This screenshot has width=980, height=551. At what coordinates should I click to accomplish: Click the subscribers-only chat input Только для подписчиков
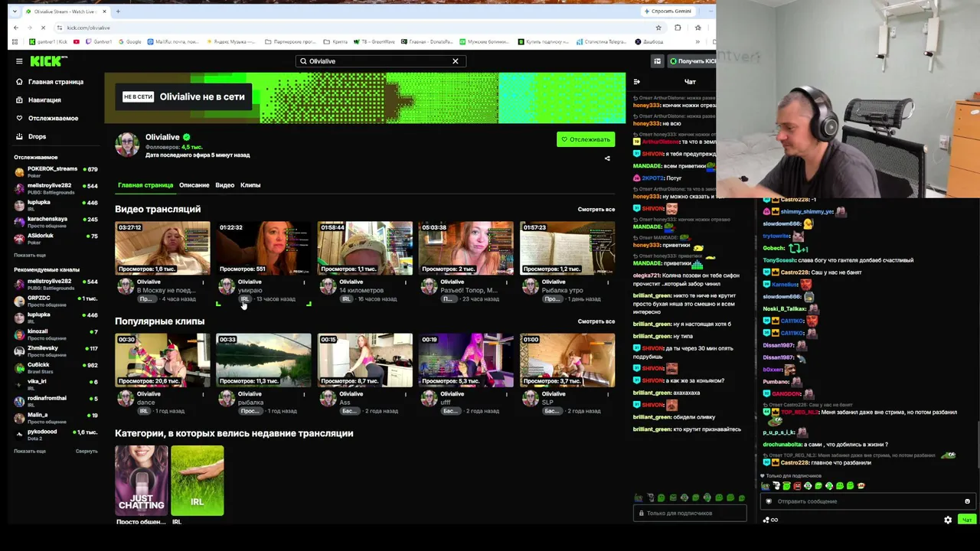point(690,513)
